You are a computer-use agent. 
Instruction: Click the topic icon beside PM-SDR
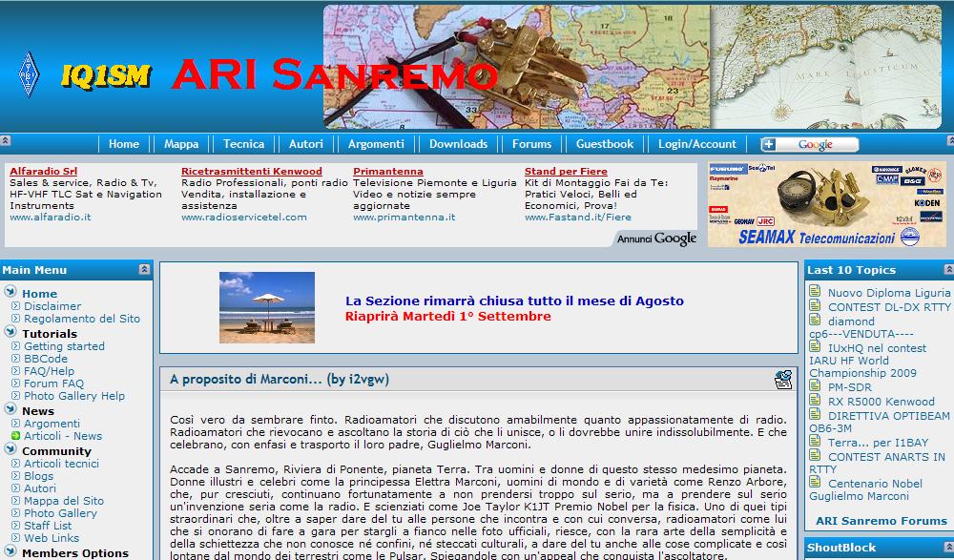click(x=815, y=384)
